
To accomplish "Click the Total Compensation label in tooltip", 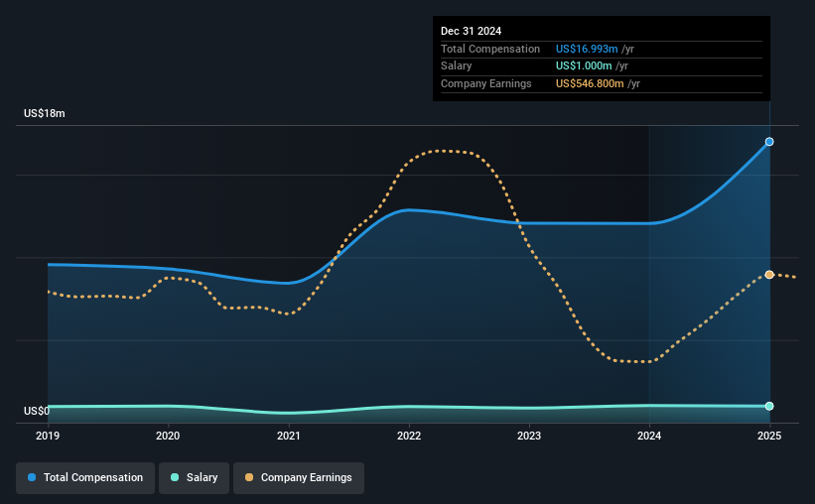I will pos(490,49).
